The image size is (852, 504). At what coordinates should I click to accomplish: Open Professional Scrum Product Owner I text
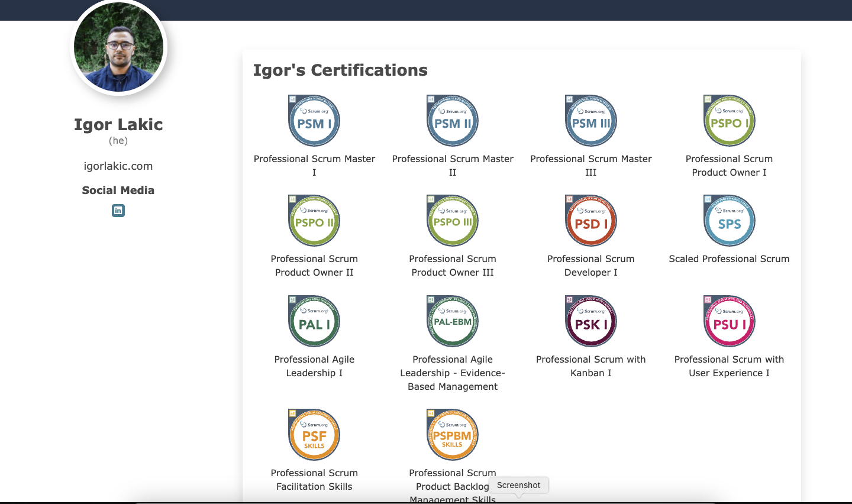point(730,166)
